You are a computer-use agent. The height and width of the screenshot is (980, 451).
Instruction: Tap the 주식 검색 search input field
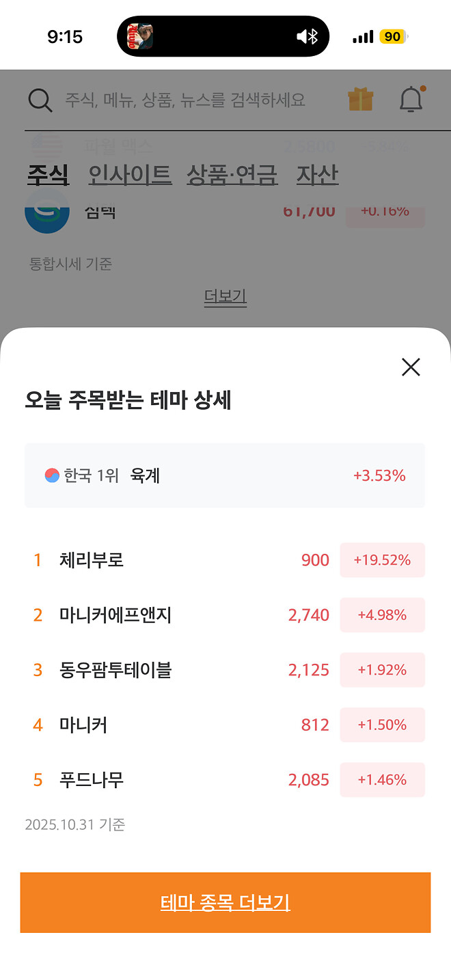tap(184, 100)
